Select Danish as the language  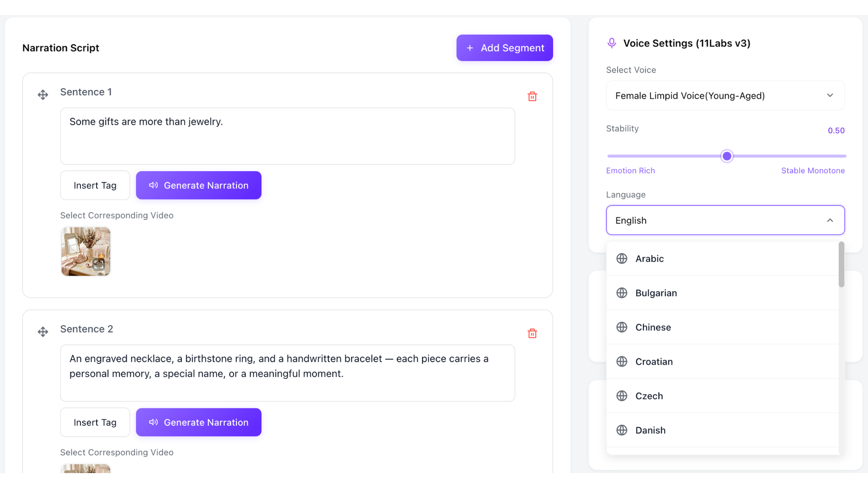pyautogui.click(x=722, y=430)
